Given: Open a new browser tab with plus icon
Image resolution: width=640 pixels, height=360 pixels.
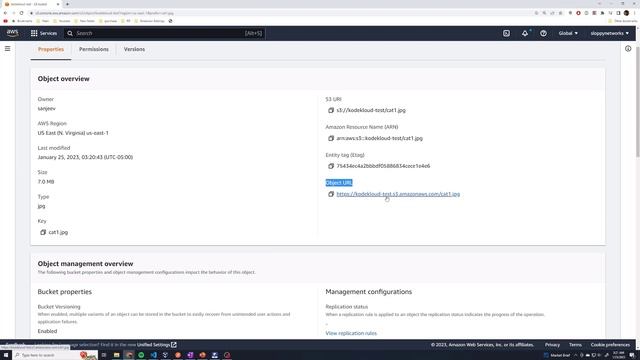Looking at the screenshot, I should point(67,4).
